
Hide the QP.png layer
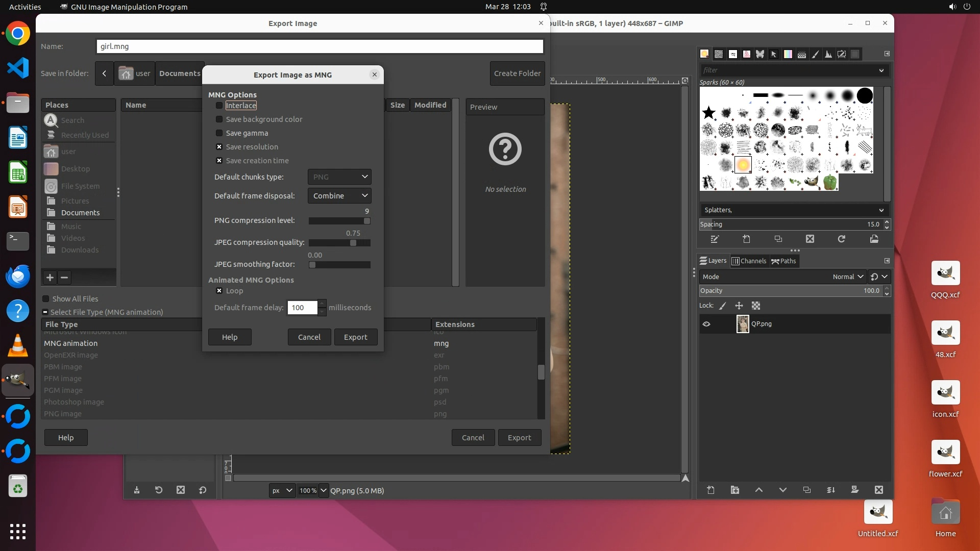click(706, 324)
